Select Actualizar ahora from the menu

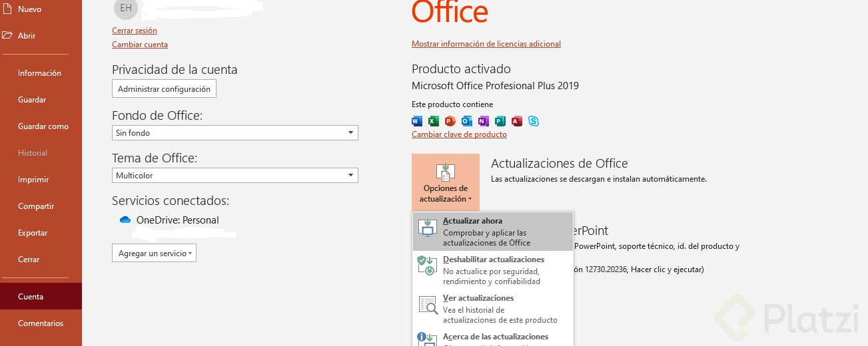[x=492, y=232]
